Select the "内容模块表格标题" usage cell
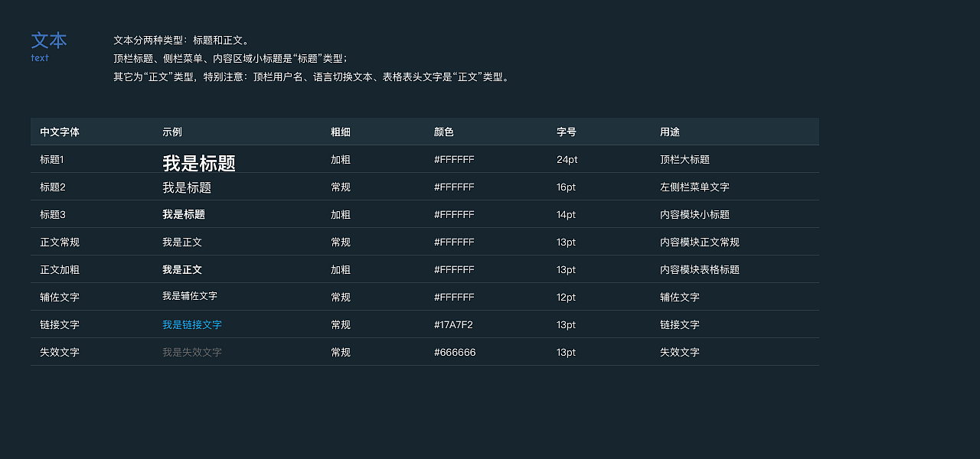980x459 pixels. click(x=700, y=270)
